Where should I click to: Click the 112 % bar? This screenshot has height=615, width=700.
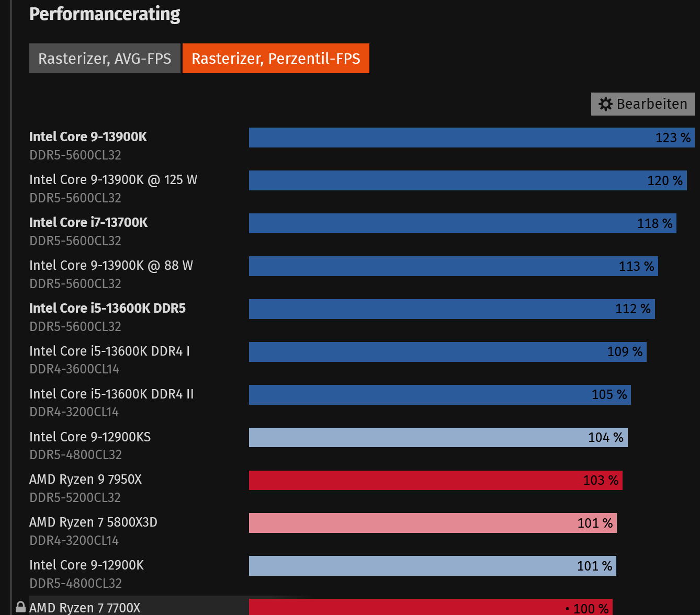[x=452, y=309]
